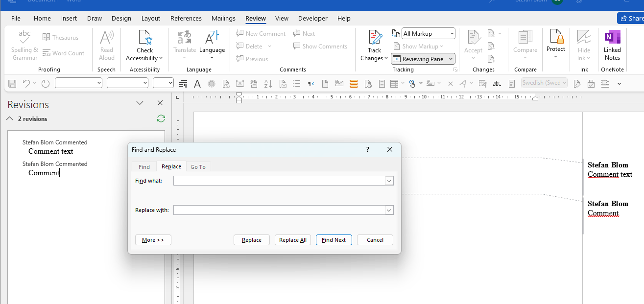Open the customize quick access toolbar arrow
644x304 pixels.
pyautogui.click(x=620, y=84)
